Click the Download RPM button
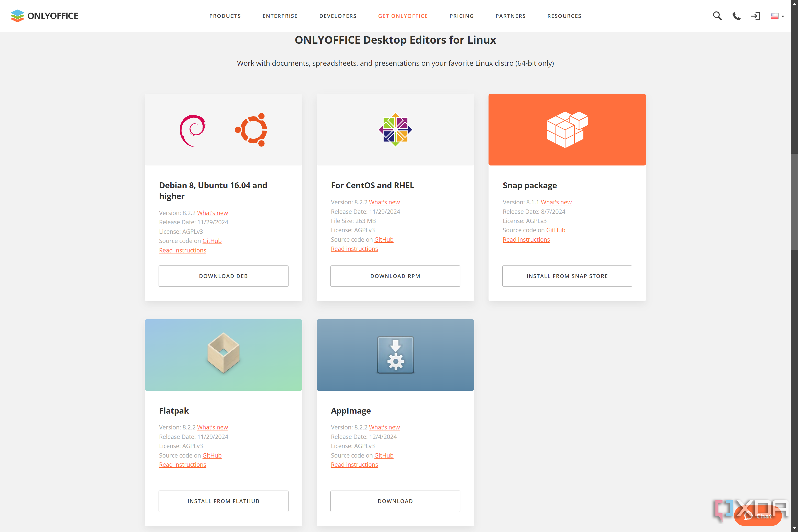Image resolution: width=798 pixels, height=532 pixels. click(395, 276)
